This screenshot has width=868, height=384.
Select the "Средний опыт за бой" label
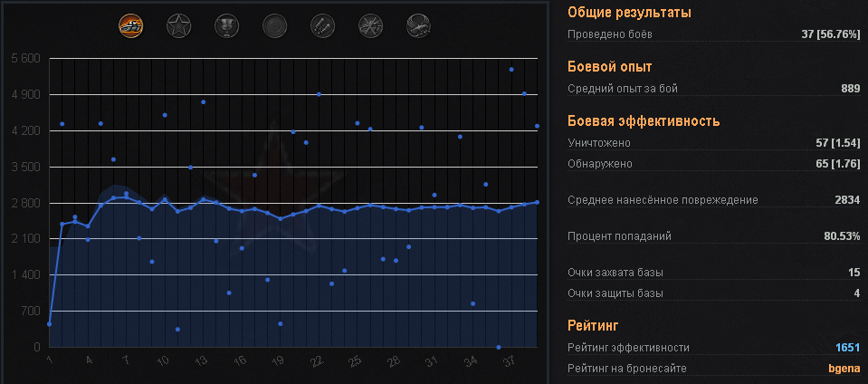click(622, 88)
